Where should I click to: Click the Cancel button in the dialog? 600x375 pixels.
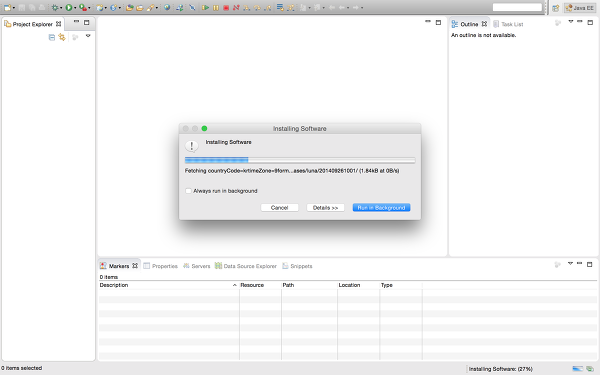279,207
